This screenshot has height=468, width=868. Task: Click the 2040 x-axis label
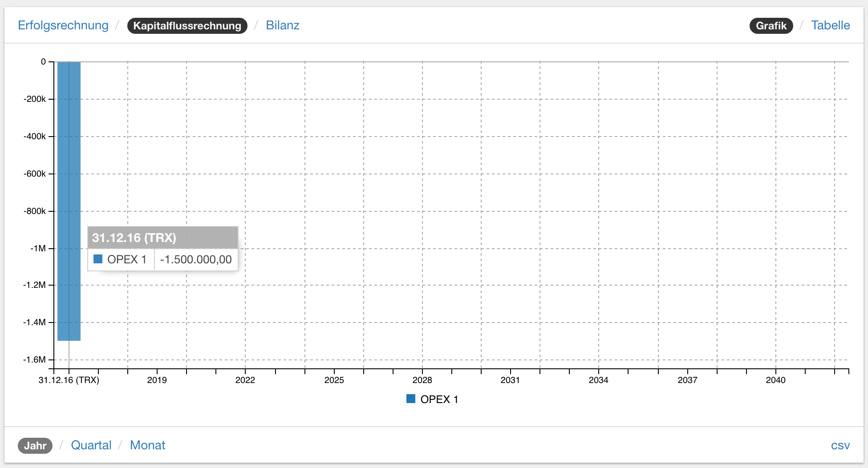point(775,380)
